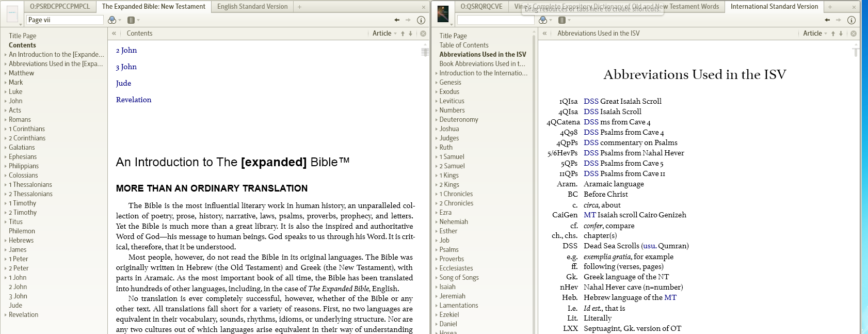Jump to previous article in ISV panel
The height and width of the screenshot is (334, 868).
(x=833, y=34)
